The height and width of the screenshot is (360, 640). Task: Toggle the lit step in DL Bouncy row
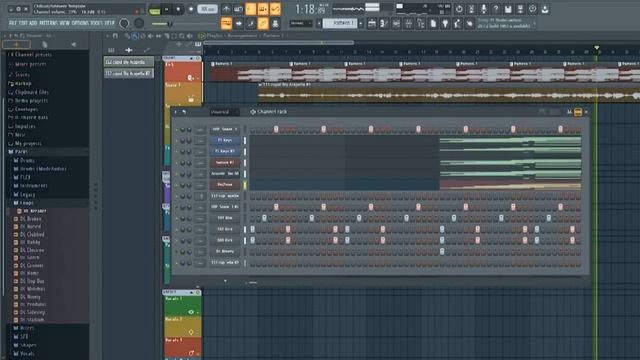tap(442, 251)
